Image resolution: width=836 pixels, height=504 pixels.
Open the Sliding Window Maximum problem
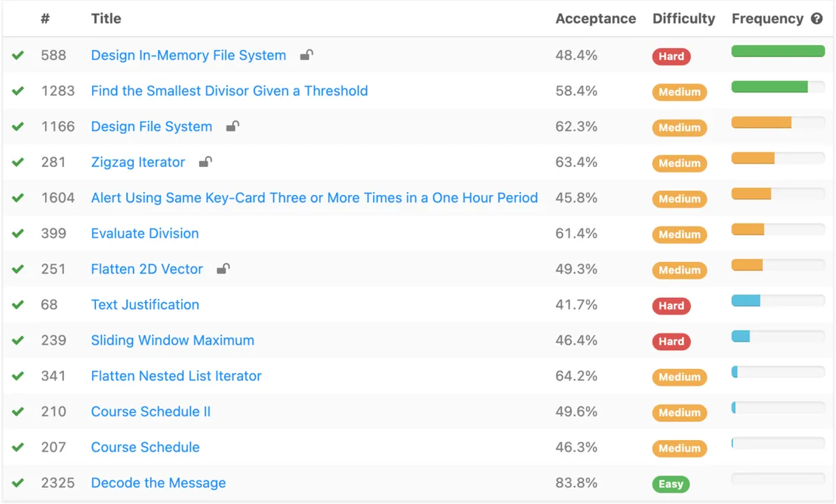[x=172, y=340]
